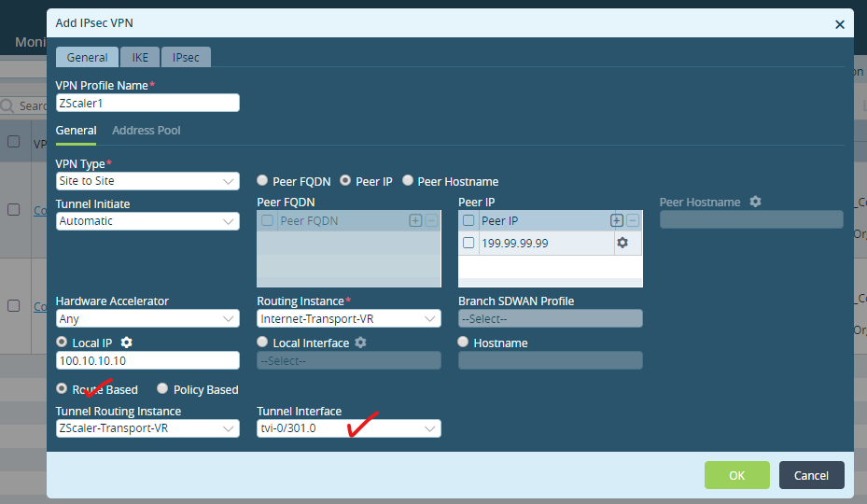Click the Cancel button

point(812,475)
